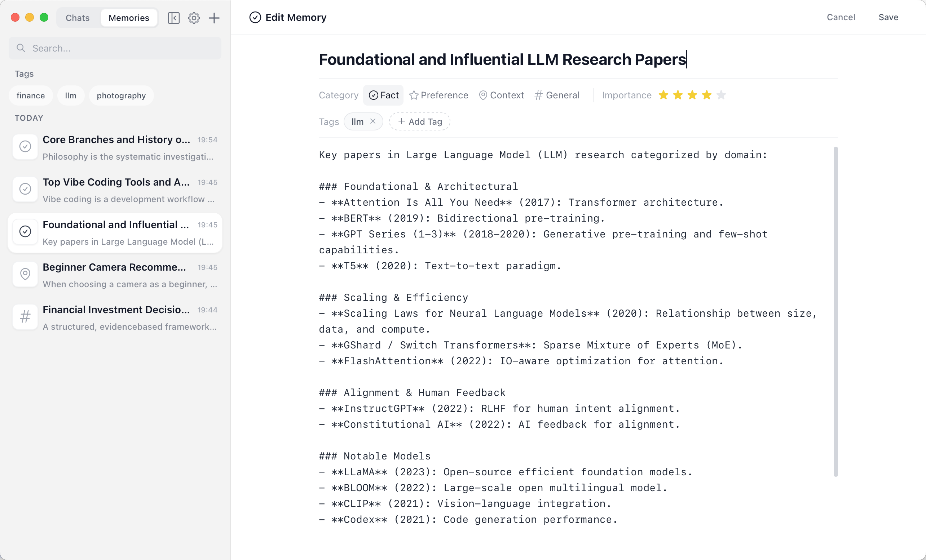Click Add Tag button
The width and height of the screenshot is (926, 560).
419,122
